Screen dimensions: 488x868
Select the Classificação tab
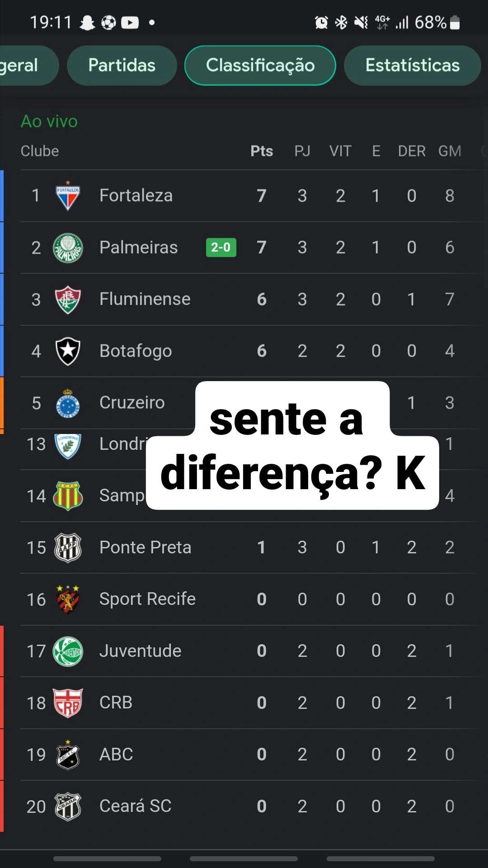pyautogui.click(x=260, y=66)
